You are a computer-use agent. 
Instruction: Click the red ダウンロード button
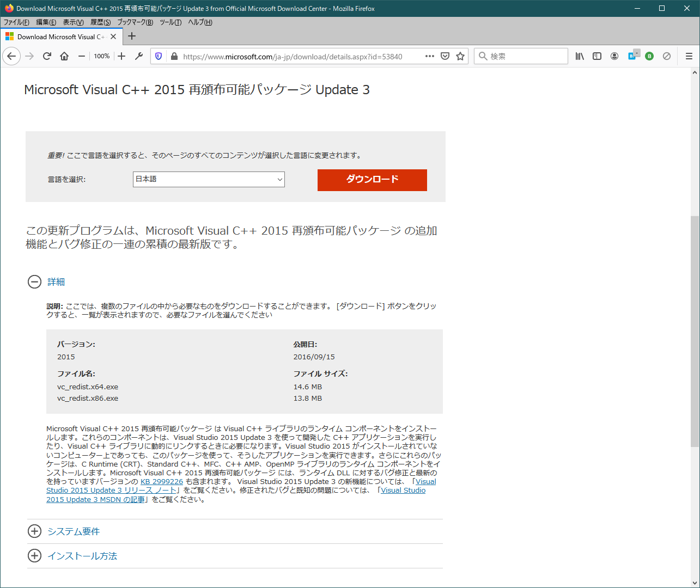(x=372, y=180)
